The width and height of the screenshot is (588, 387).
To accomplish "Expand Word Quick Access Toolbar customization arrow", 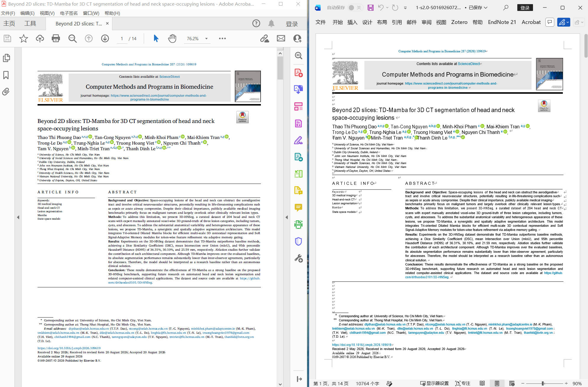I will click(405, 8).
